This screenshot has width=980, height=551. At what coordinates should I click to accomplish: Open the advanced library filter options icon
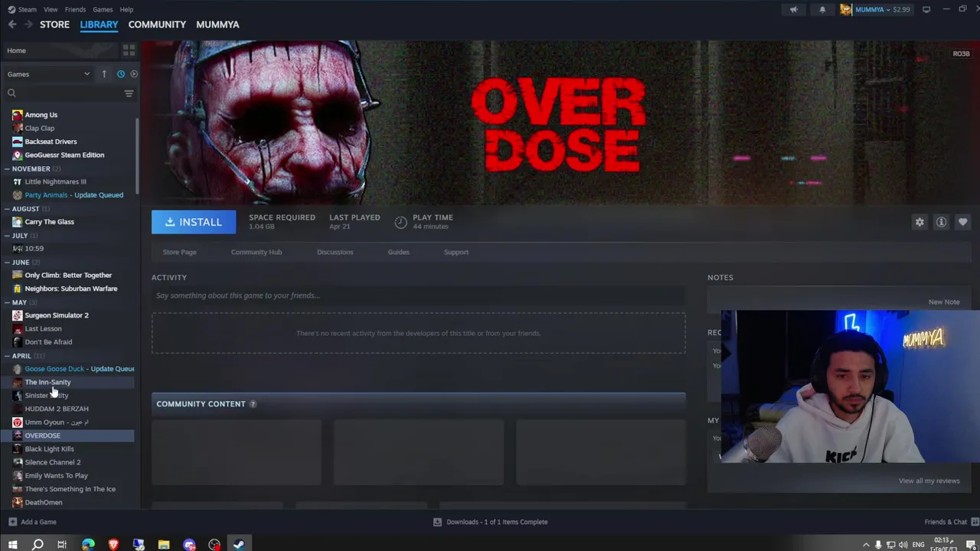(129, 93)
